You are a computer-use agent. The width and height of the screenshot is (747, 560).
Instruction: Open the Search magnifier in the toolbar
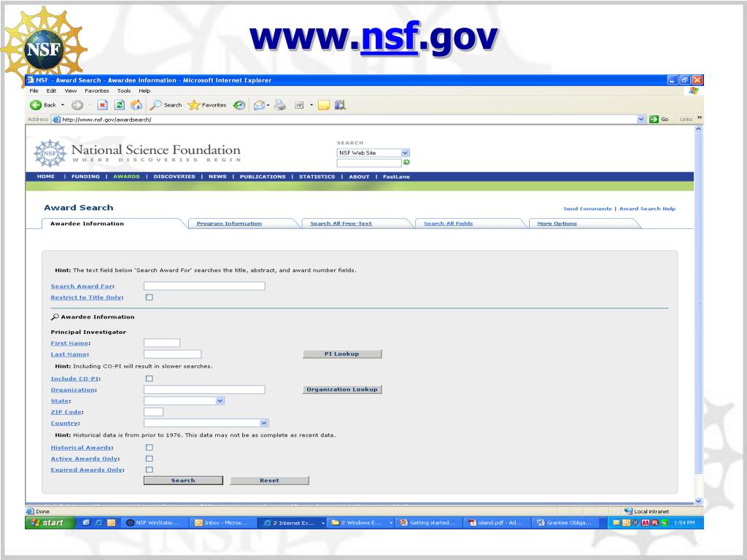[166, 105]
